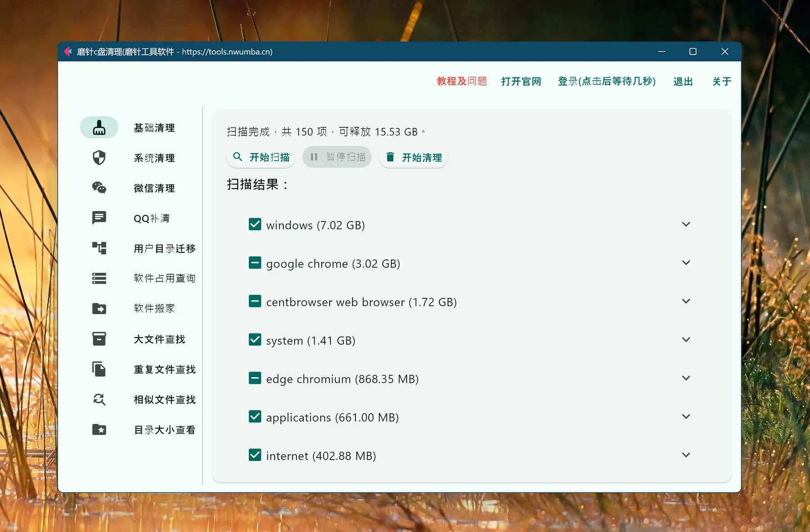Click the search-refresh icon for 相似文件查找
The image size is (810, 532).
pyautogui.click(x=99, y=399)
